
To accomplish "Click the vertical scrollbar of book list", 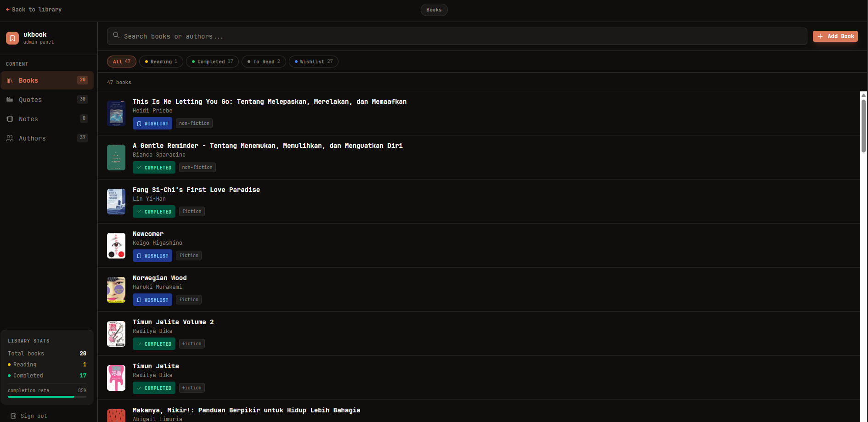I will 863,126.
